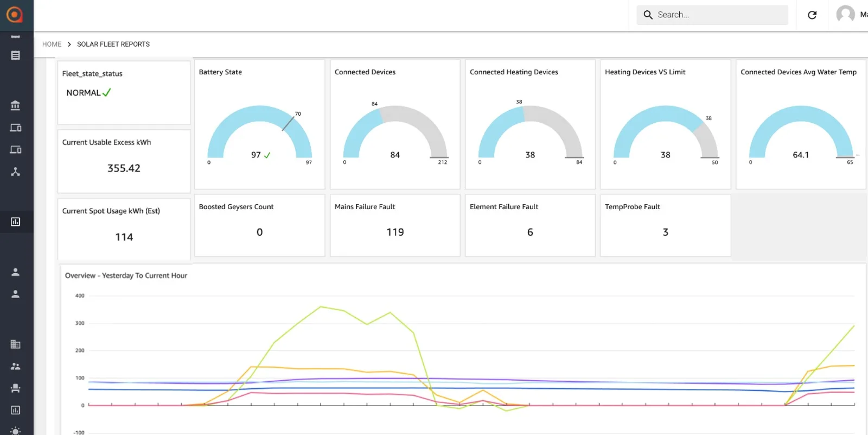The image size is (868, 435).
Task: Open the office building icon in the sidebar
Action: (15, 344)
